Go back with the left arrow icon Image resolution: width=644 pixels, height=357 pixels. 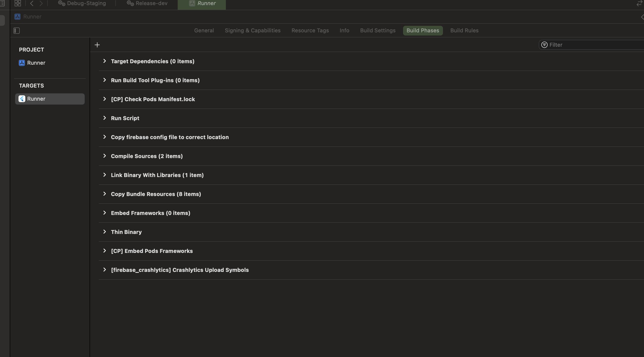click(32, 3)
